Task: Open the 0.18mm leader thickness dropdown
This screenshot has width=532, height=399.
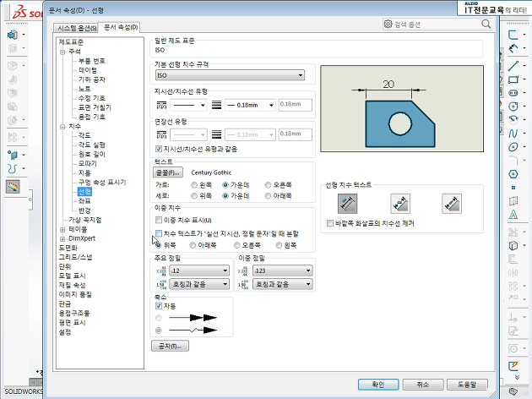Action: tap(250, 105)
